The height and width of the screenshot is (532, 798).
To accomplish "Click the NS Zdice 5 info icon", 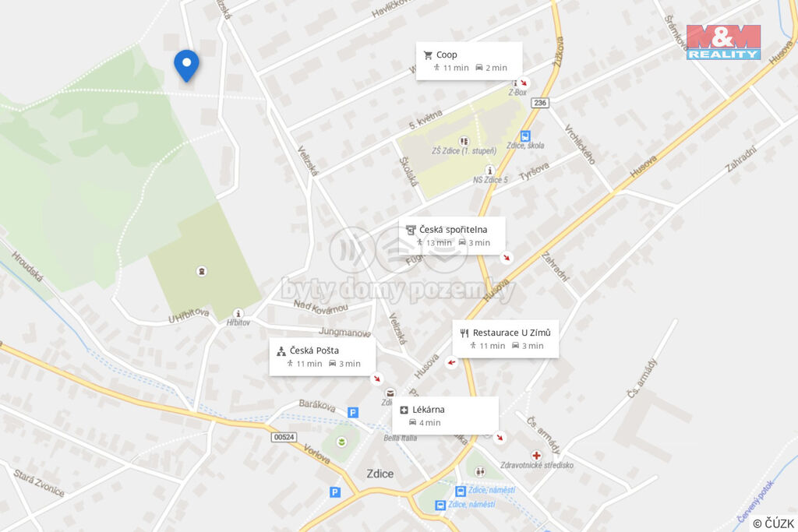I will pos(489,171).
